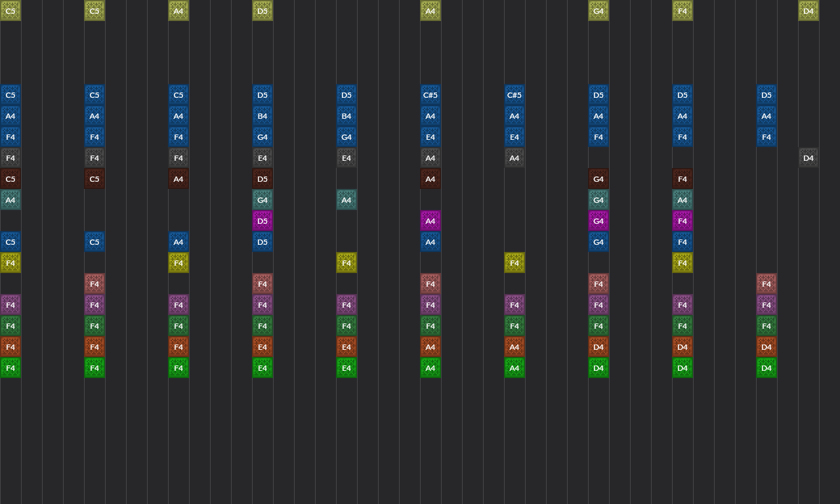Click the olive G4 note in top row

tap(598, 11)
